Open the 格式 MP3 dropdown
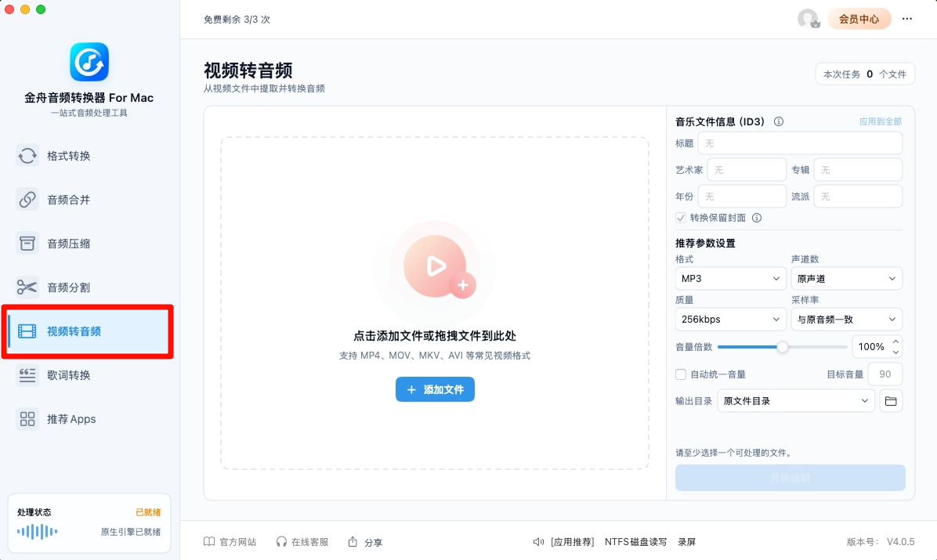The width and height of the screenshot is (937, 560). tap(730, 279)
